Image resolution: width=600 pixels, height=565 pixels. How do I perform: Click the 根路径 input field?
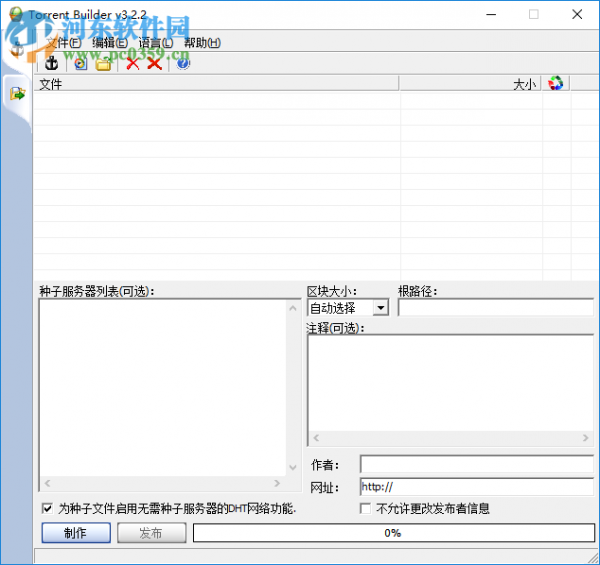click(496, 308)
